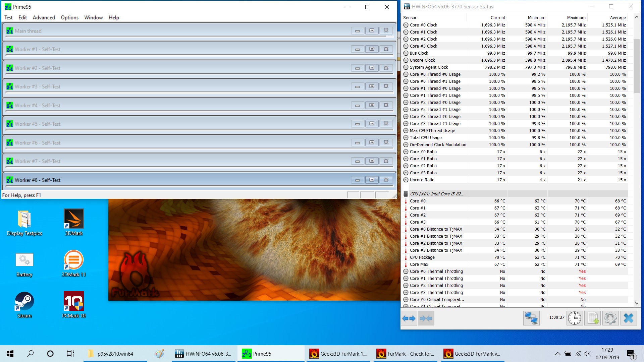Click the sensor list scroll down arrow

637,303
